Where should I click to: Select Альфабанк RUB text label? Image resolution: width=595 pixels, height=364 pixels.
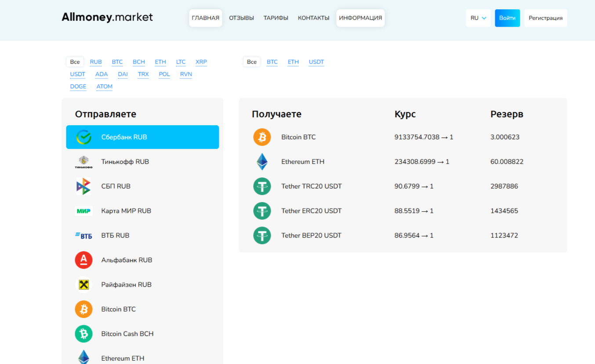coord(127,260)
